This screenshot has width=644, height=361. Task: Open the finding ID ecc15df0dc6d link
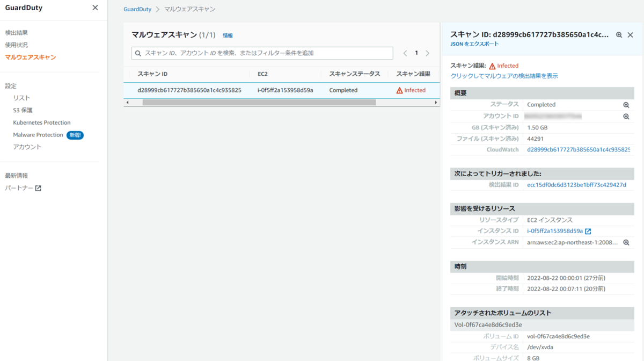[577, 185]
